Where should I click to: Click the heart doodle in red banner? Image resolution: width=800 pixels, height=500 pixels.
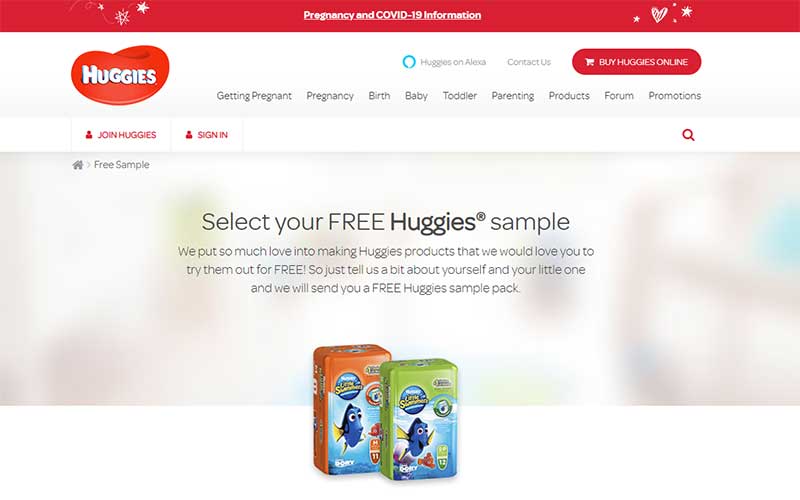coord(659,15)
